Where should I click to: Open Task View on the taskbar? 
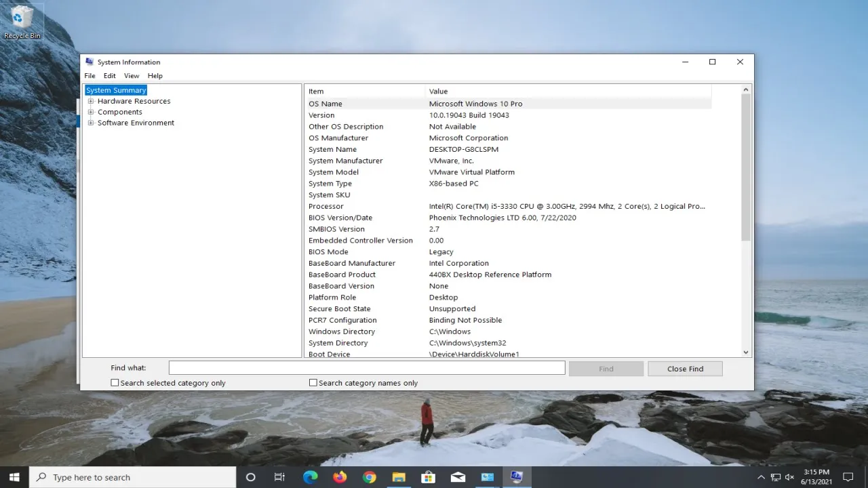pyautogui.click(x=279, y=477)
